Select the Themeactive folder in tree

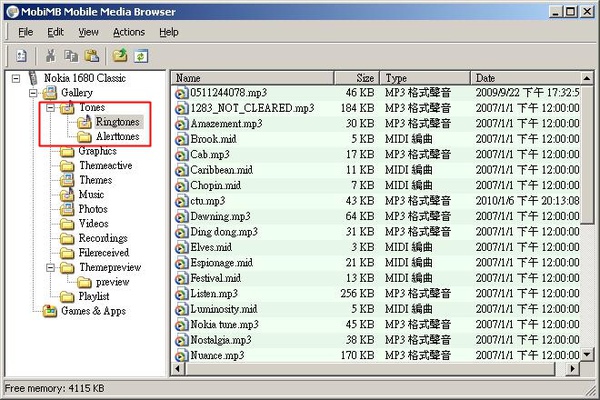pyautogui.click(x=106, y=165)
